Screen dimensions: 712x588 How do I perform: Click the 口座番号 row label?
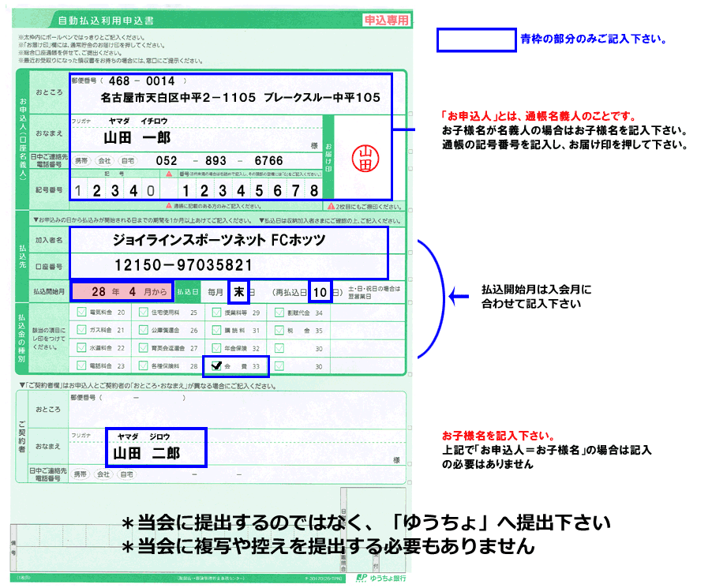click(x=49, y=267)
